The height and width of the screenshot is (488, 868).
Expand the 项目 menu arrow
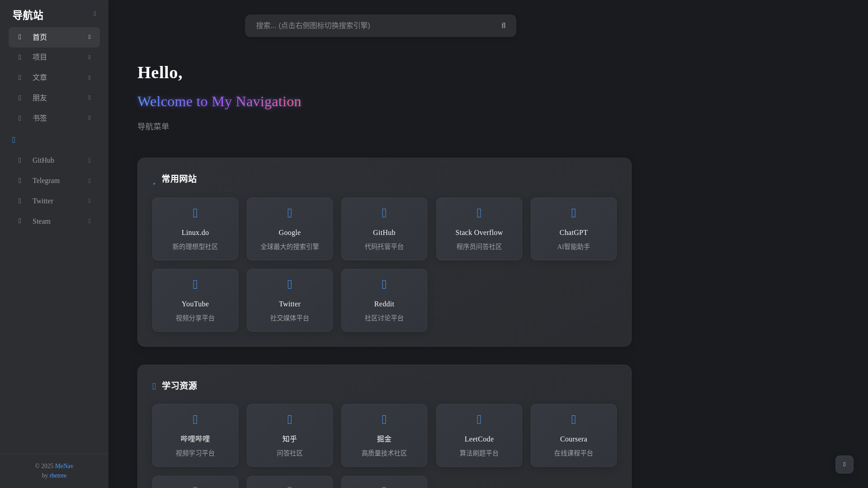[90, 57]
